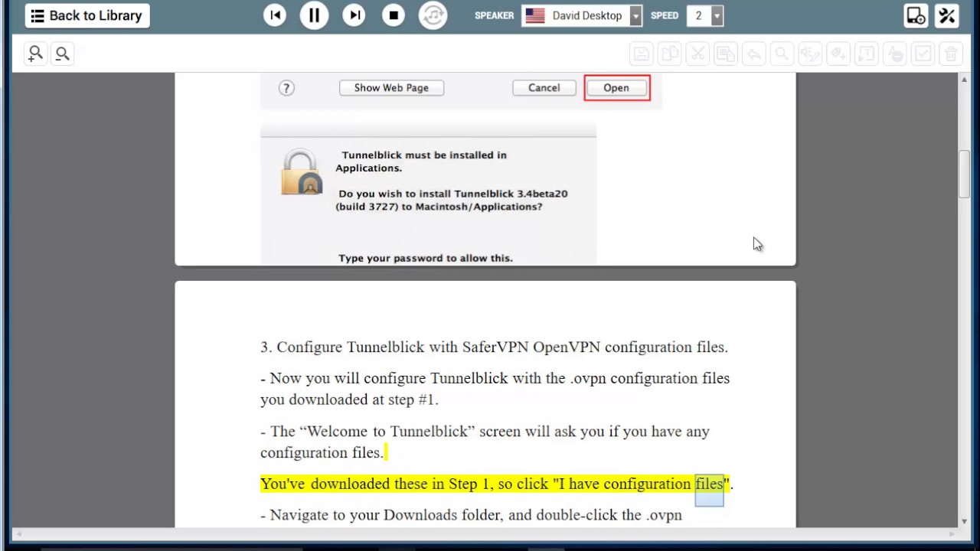Click the padlock image in the document
Viewport: 980px width, 551px height.
302,171
